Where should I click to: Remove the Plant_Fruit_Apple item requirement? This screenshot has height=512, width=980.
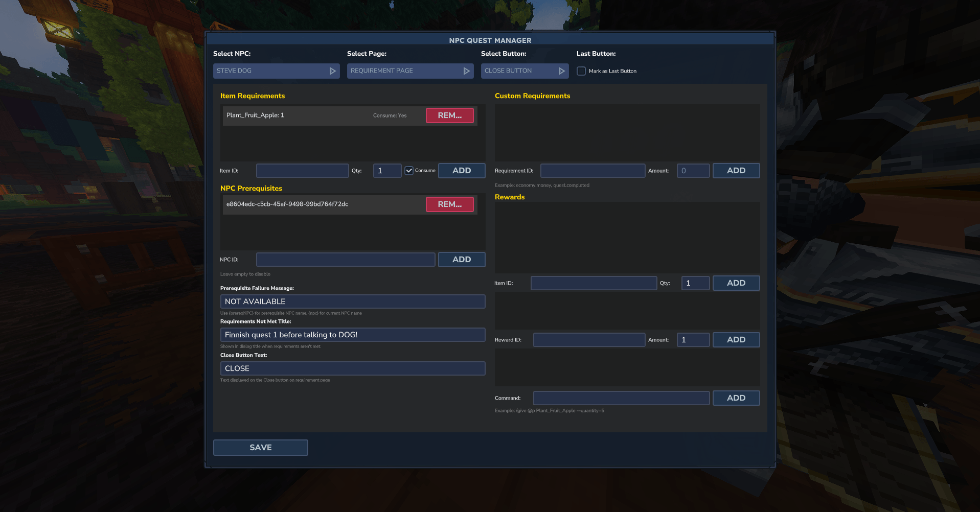click(449, 115)
